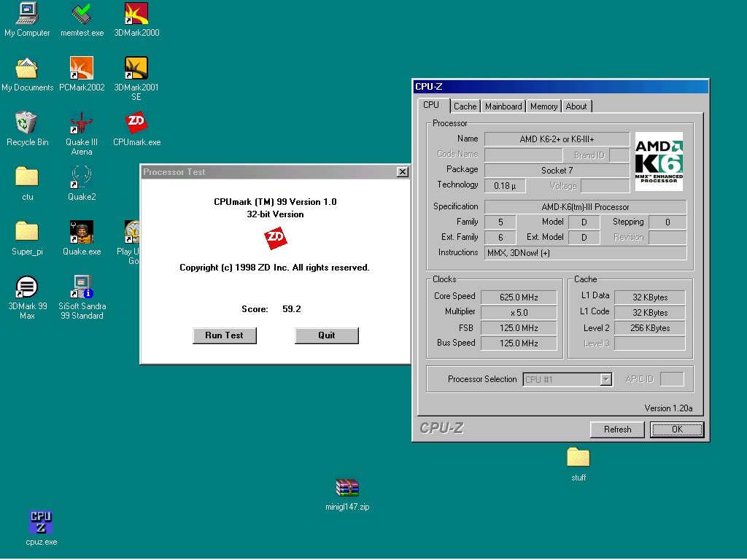
Task: Click the Score value 59.2
Action: click(292, 309)
